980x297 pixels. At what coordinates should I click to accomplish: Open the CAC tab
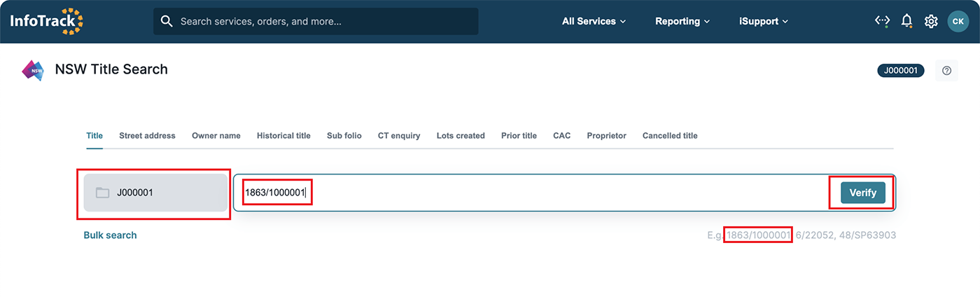(562, 136)
